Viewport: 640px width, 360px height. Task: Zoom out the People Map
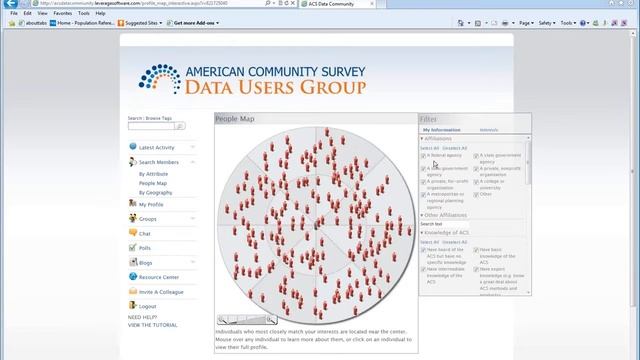(222, 320)
